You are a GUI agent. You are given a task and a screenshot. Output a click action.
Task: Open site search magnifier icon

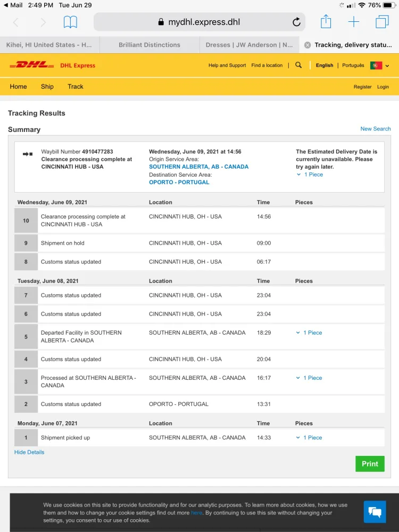coord(298,65)
